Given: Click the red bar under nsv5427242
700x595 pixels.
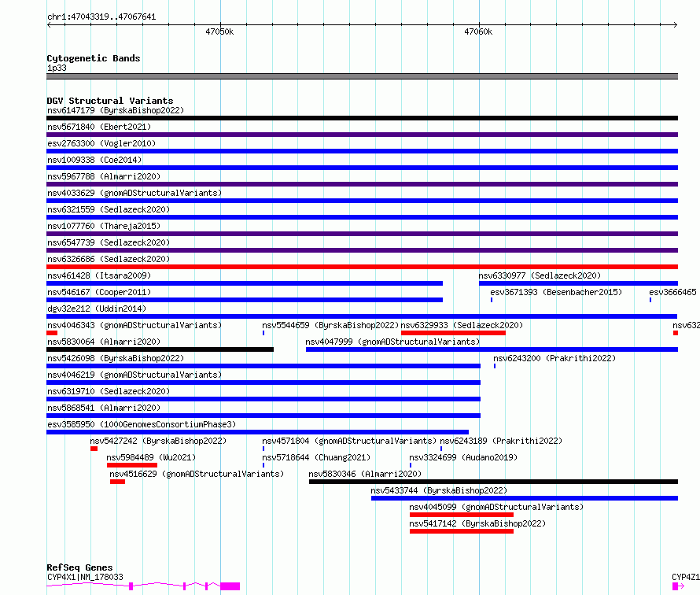Looking at the screenshot, I should point(94,449).
